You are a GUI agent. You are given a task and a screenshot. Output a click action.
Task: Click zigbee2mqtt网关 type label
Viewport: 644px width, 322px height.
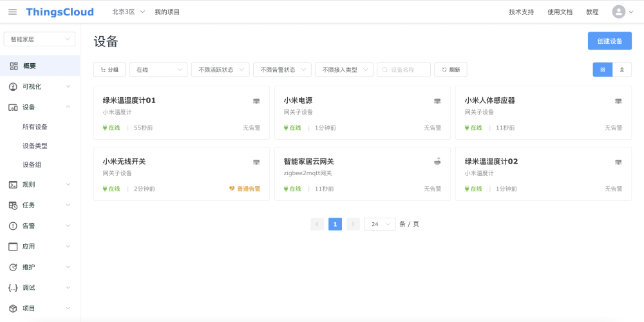point(308,173)
